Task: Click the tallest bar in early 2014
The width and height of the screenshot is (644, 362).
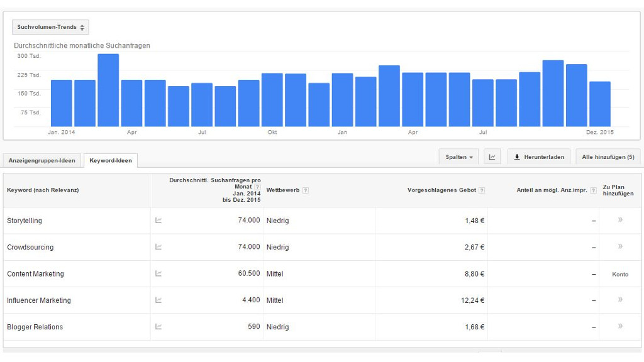Action: tap(108, 90)
